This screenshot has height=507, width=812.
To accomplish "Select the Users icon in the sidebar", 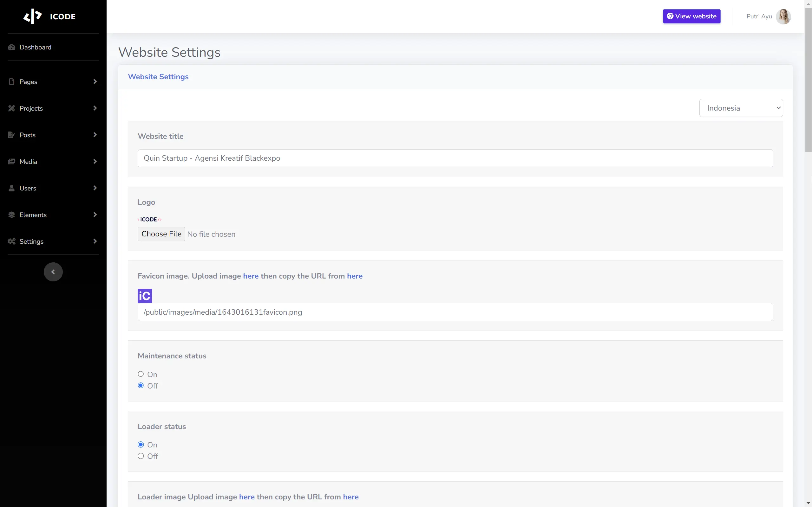I will [12, 188].
